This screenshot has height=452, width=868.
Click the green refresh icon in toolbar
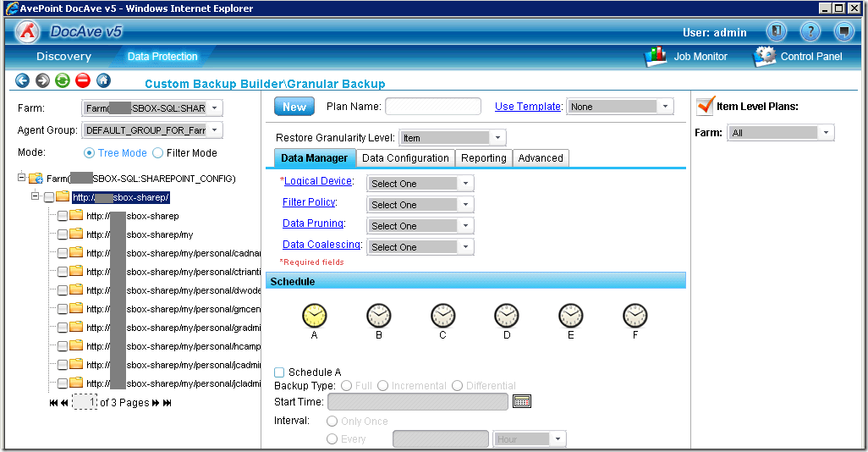tap(63, 81)
